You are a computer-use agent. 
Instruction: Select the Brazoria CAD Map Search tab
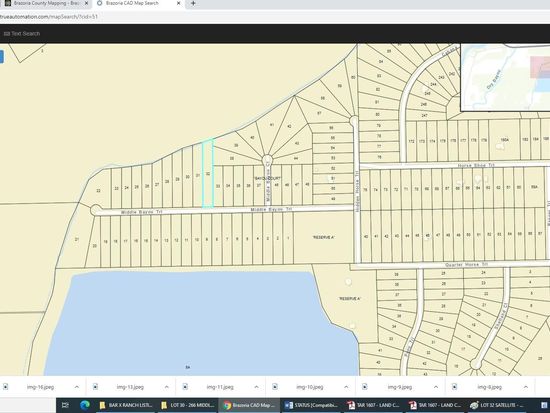tap(138, 4)
